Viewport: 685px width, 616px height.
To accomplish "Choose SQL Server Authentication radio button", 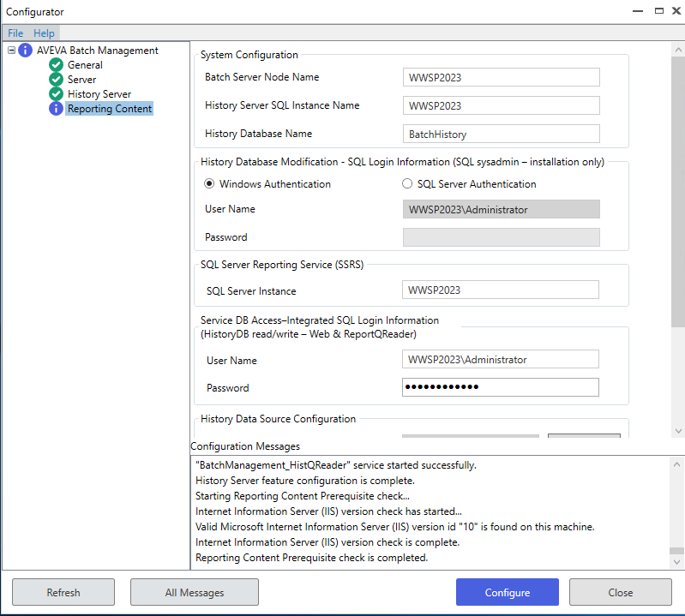I will coord(407,184).
